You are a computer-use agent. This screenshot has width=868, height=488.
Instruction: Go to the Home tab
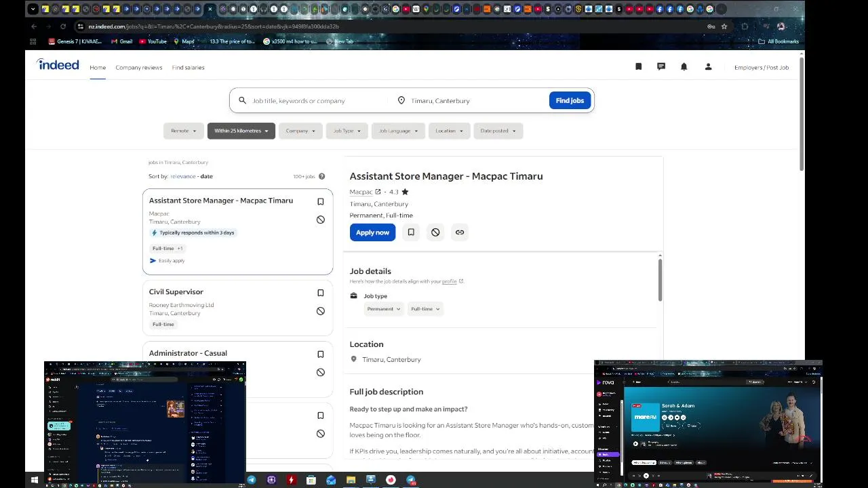98,67
